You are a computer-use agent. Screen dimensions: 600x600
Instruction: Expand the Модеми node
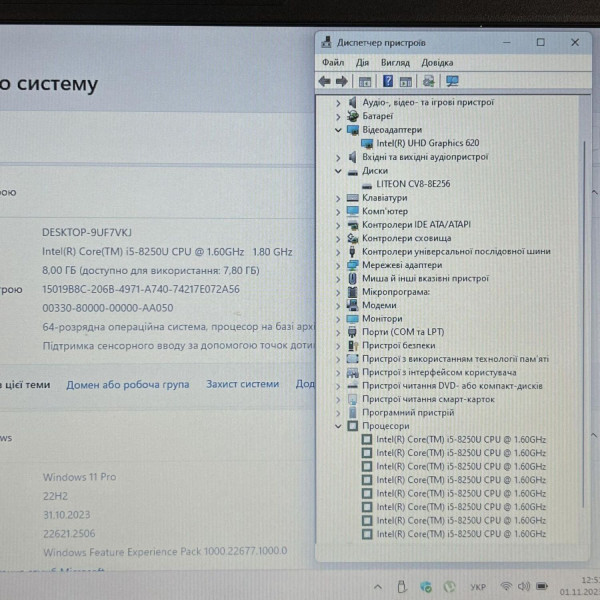tap(338, 306)
